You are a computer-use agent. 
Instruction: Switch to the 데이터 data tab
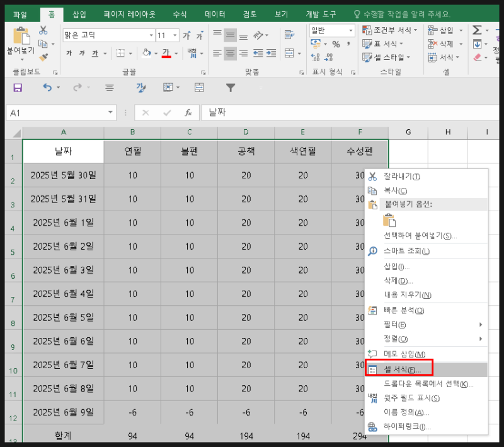(x=215, y=14)
